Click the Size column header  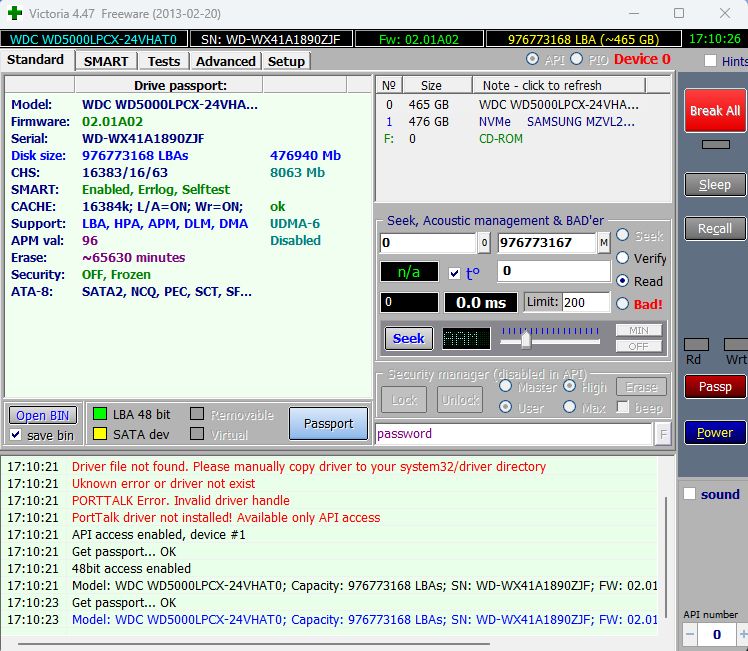click(437, 85)
